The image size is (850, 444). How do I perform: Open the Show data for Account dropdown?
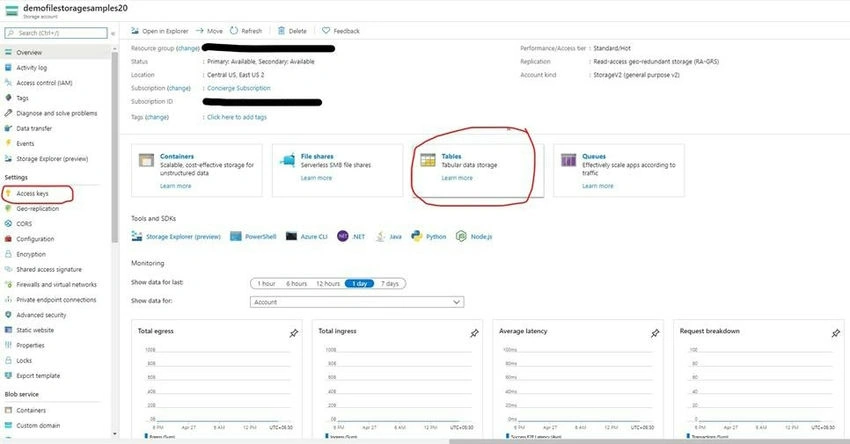tap(357, 302)
